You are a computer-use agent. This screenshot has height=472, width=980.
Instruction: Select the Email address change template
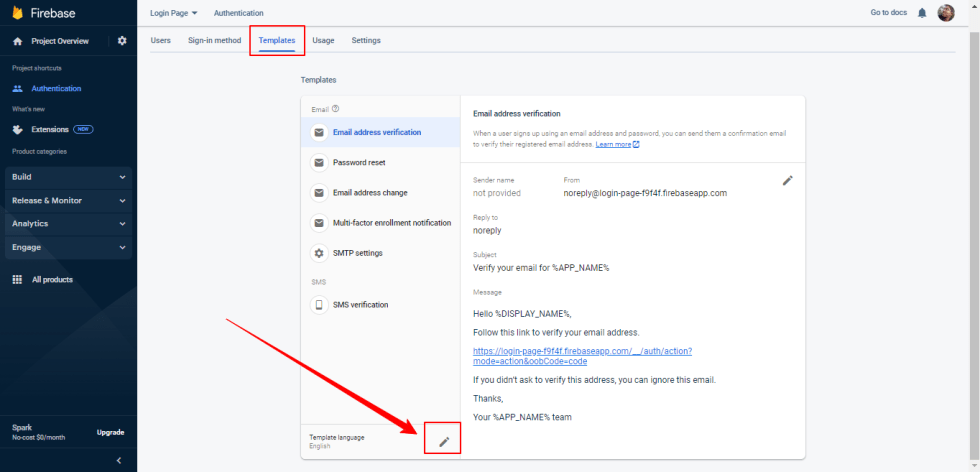(380, 193)
